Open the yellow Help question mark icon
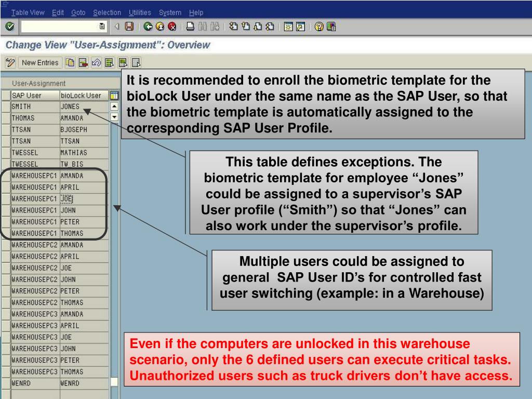The image size is (532, 399). click(319, 26)
